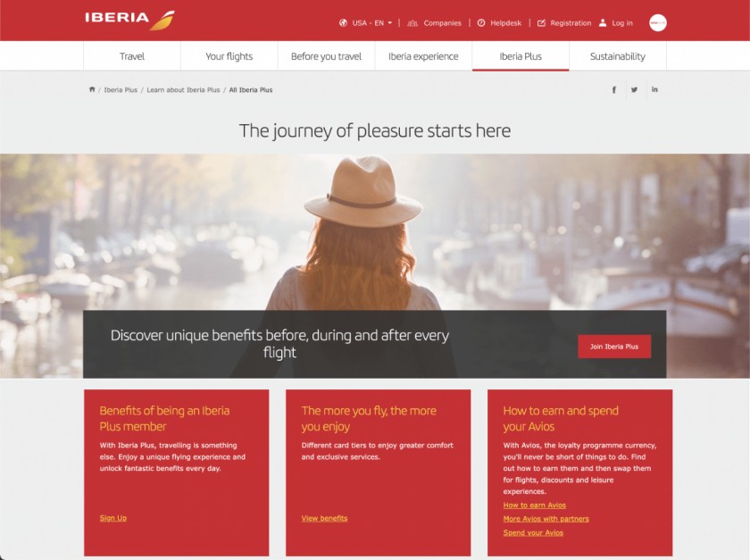Open the Sustainability tab

(x=618, y=56)
